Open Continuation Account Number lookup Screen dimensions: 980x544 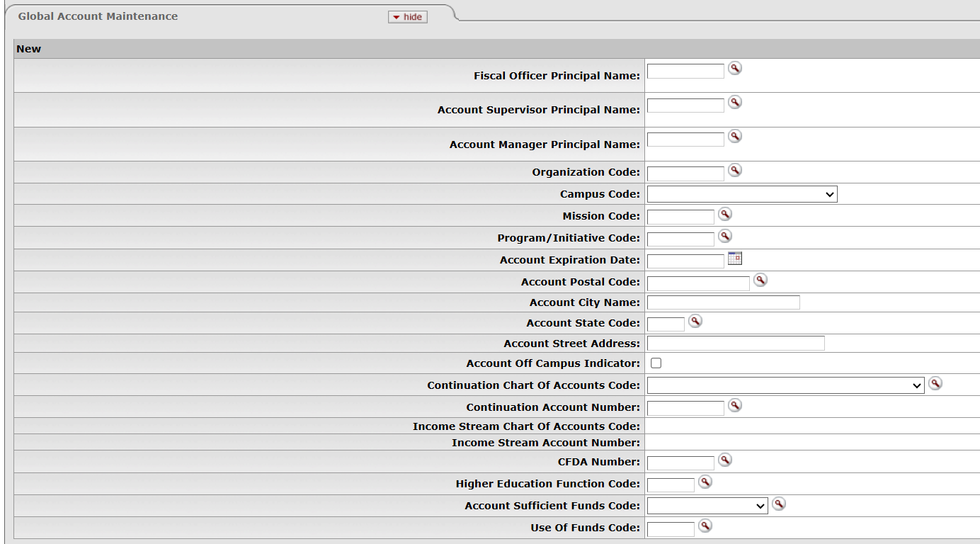pos(735,405)
